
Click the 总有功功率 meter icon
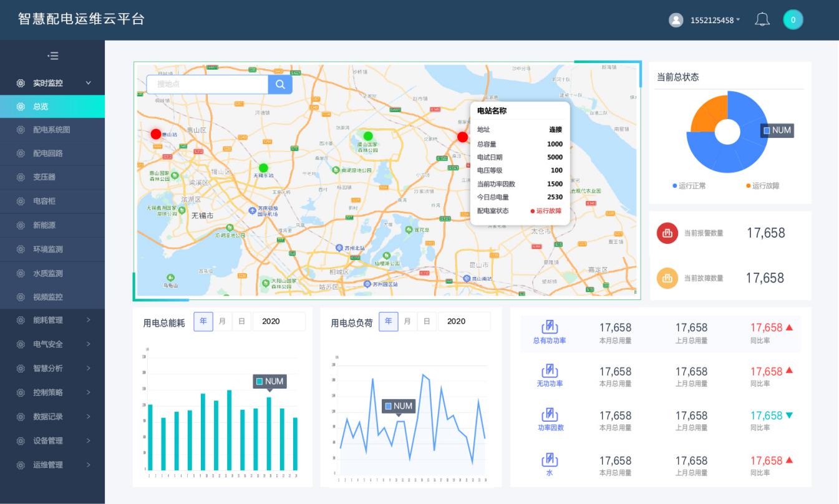[549, 327]
